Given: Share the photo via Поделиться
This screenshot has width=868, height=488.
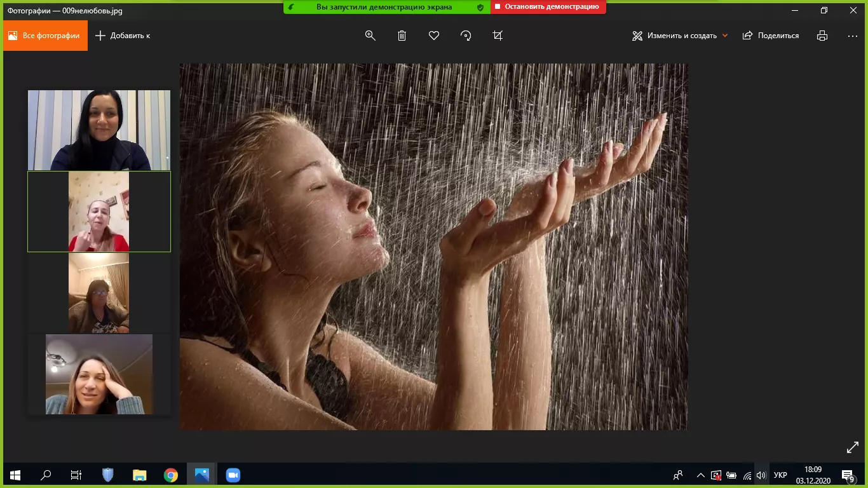Looking at the screenshot, I should tap(771, 36).
